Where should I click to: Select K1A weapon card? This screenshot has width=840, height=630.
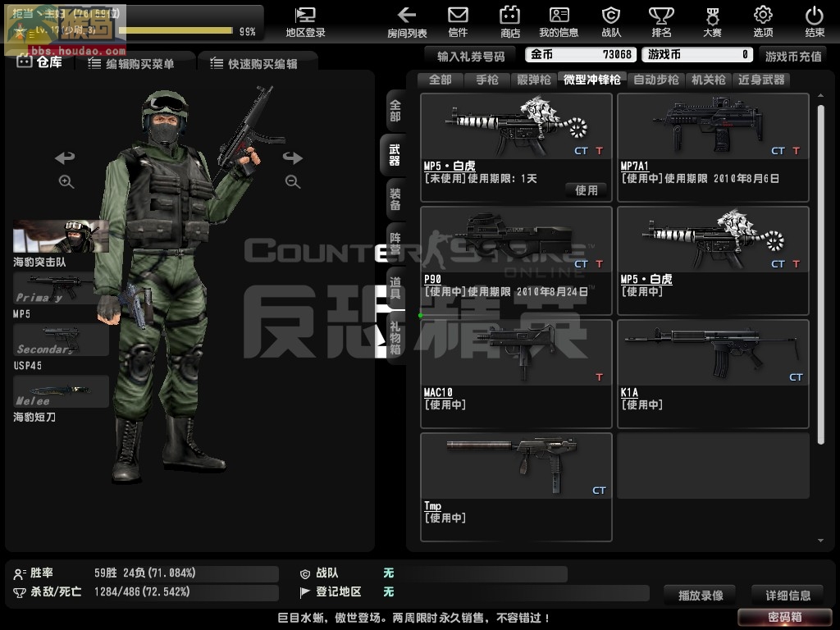point(713,374)
